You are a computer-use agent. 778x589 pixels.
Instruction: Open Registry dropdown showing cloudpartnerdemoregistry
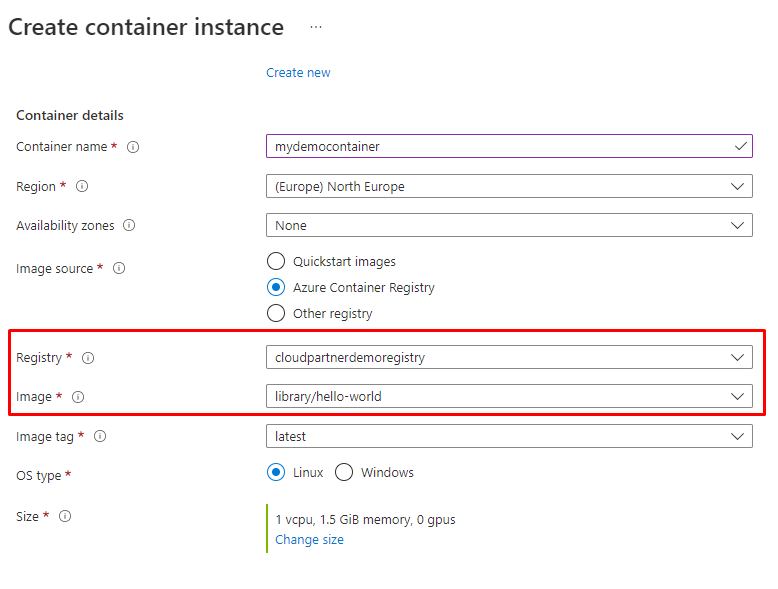coord(509,357)
